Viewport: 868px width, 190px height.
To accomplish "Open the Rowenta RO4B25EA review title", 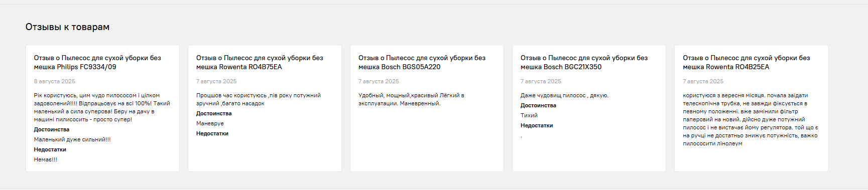I will [x=746, y=62].
